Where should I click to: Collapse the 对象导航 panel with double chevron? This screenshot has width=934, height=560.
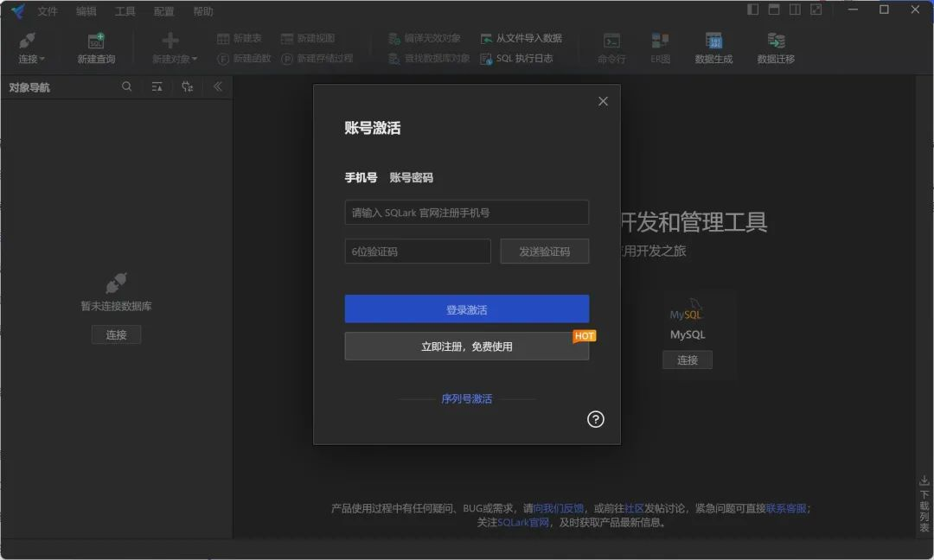click(217, 87)
